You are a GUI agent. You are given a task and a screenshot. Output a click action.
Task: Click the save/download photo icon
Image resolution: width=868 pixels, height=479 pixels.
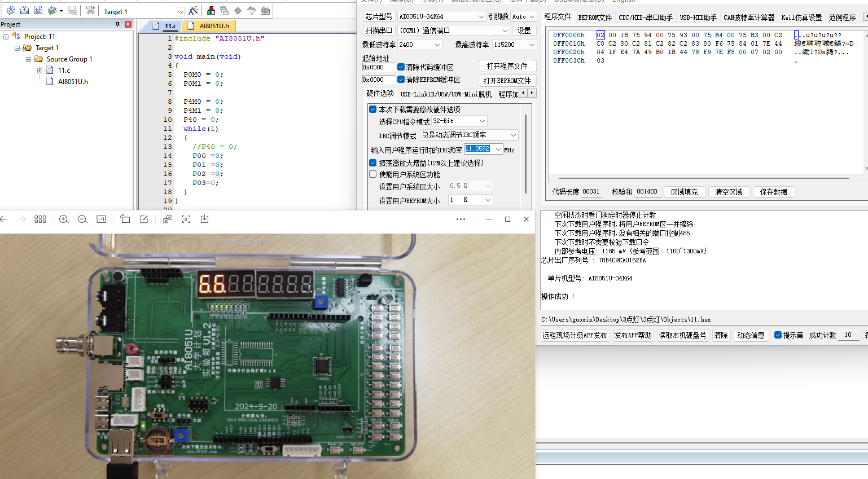pos(204,219)
